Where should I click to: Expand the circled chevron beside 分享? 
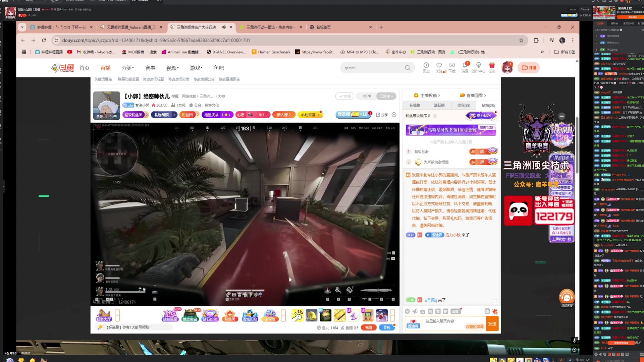[394, 115]
